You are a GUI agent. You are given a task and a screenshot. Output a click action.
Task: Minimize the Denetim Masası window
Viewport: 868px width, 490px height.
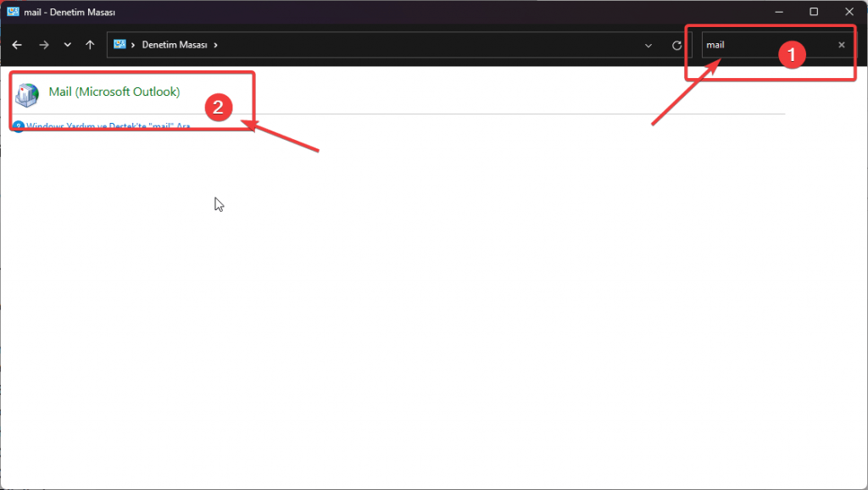coord(779,12)
